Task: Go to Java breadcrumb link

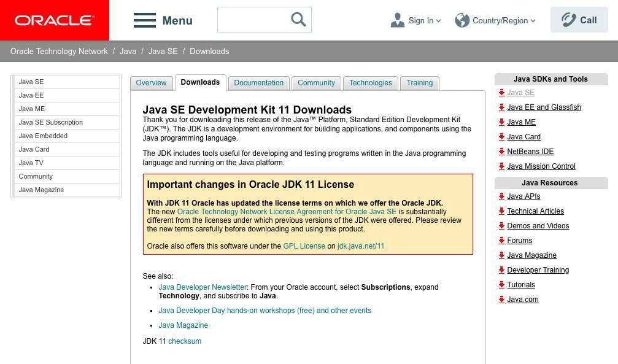Action: (128, 52)
